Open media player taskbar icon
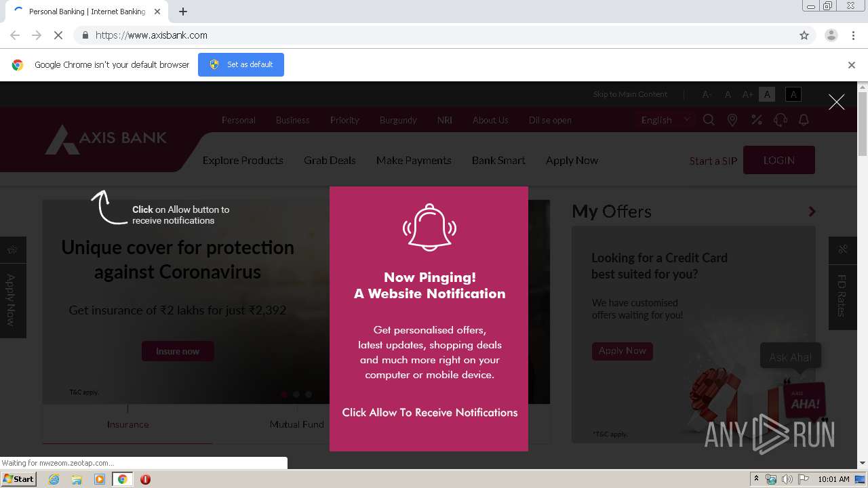This screenshot has width=868, height=488. click(100, 479)
